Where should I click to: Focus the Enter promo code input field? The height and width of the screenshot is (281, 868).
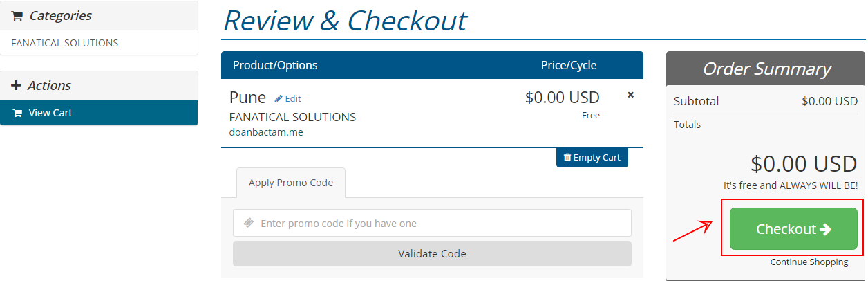442,223
